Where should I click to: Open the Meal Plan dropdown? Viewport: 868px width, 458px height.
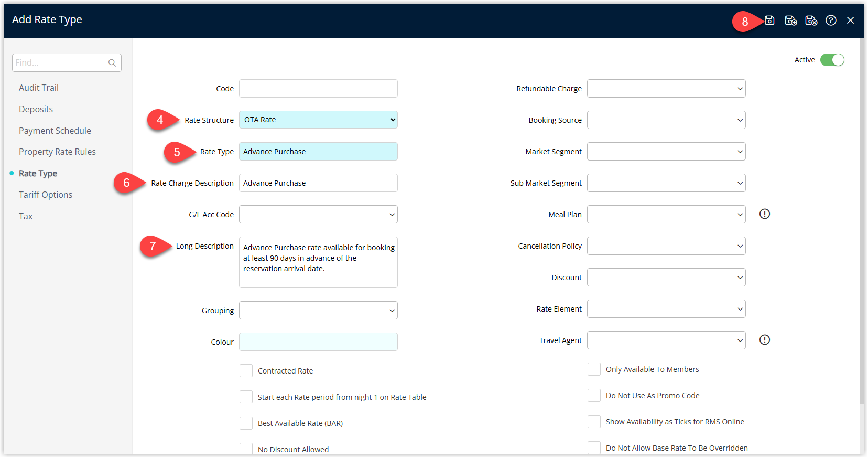pyautogui.click(x=666, y=214)
